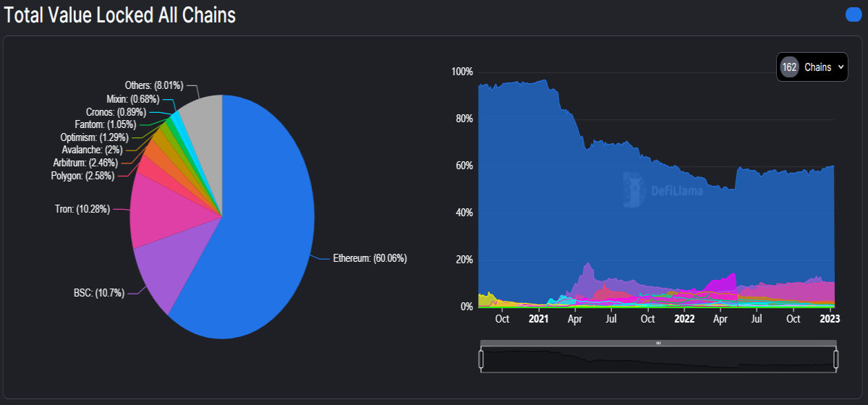Click the 2022 label on time axis

click(684, 319)
